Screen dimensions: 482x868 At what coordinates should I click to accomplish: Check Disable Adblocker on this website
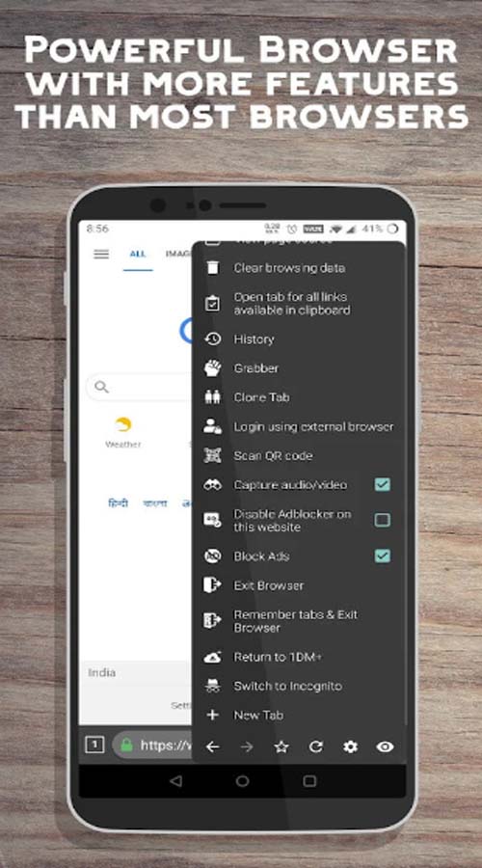point(383,520)
